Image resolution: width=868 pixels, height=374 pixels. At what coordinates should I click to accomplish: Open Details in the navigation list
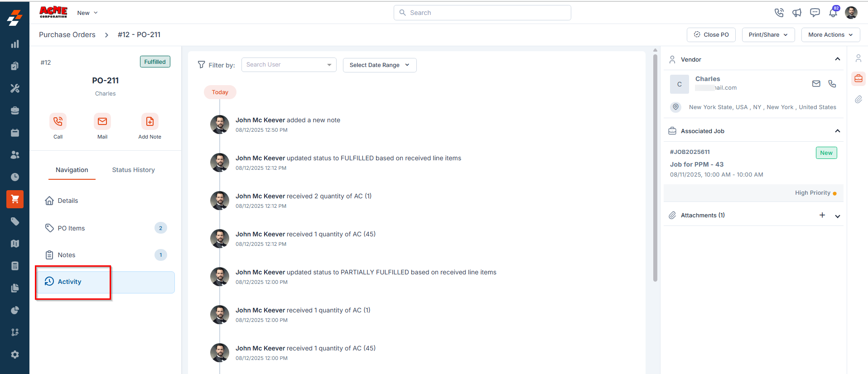[x=105, y=201]
